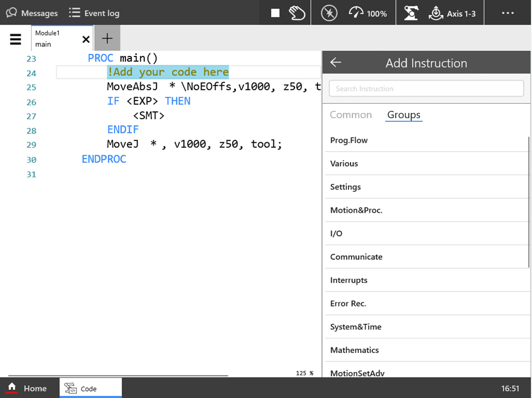Open the Error Rec. instruction group
The width and height of the screenshot is (532, 398).
pos(426,303)
